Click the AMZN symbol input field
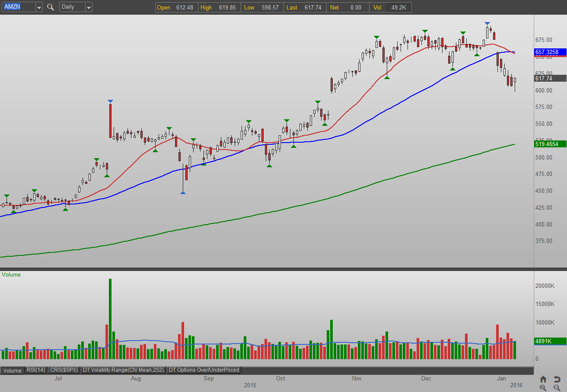Screen dimensions: 567x392 pos(17,7)
